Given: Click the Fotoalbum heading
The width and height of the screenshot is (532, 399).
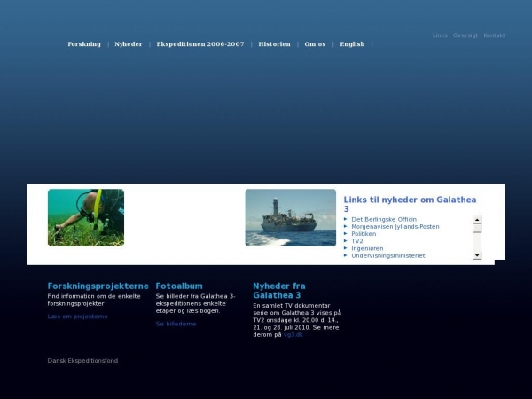Looking at the screenshot, I should pyautogui.click(x=179, y=286).
